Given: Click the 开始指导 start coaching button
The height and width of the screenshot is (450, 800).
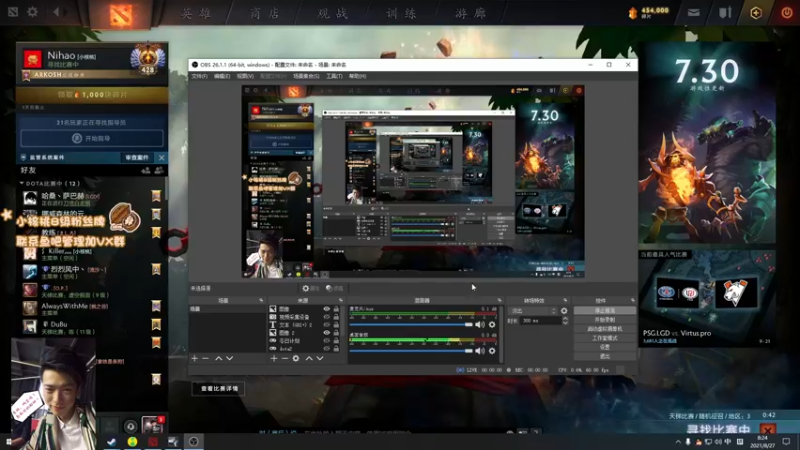Looking at the screenshot, I should pyautogui.click(x=92, y=138).
